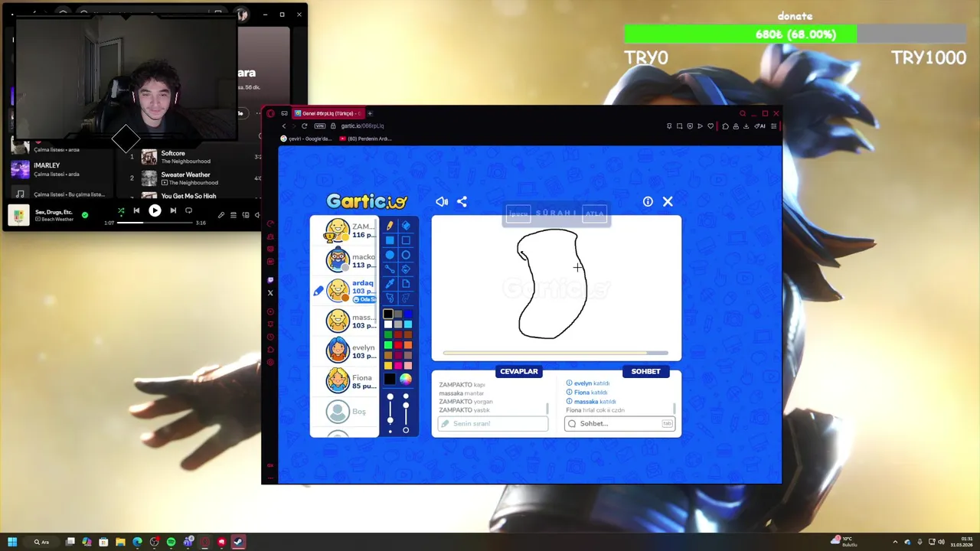Select the paint bucket fill tool
Image resolution: width=980 pixels, height=551 pixels.
tap(406, 269)
